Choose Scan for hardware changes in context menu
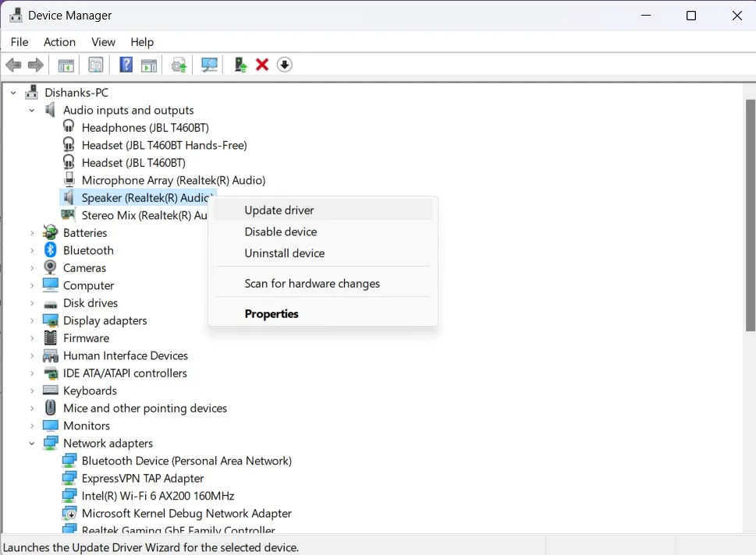756x555 pixels. (x=322, y=283)
